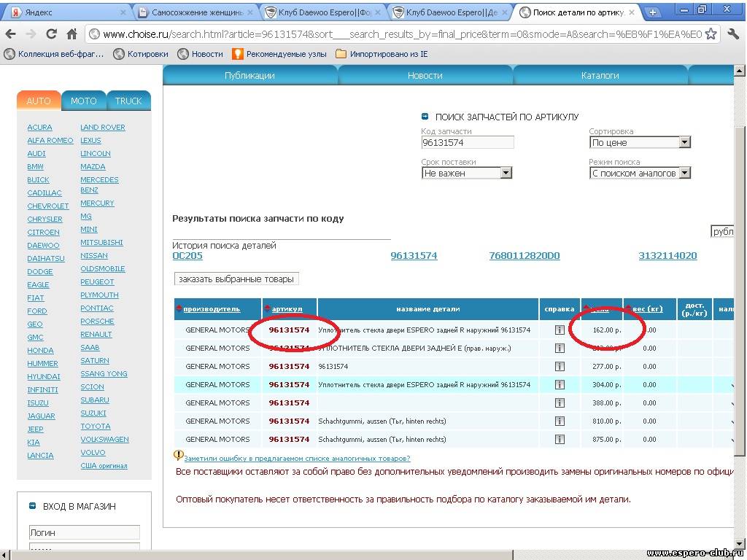
Task: Open info for the 162.00 р. row
Action: (x=560, y=330)
